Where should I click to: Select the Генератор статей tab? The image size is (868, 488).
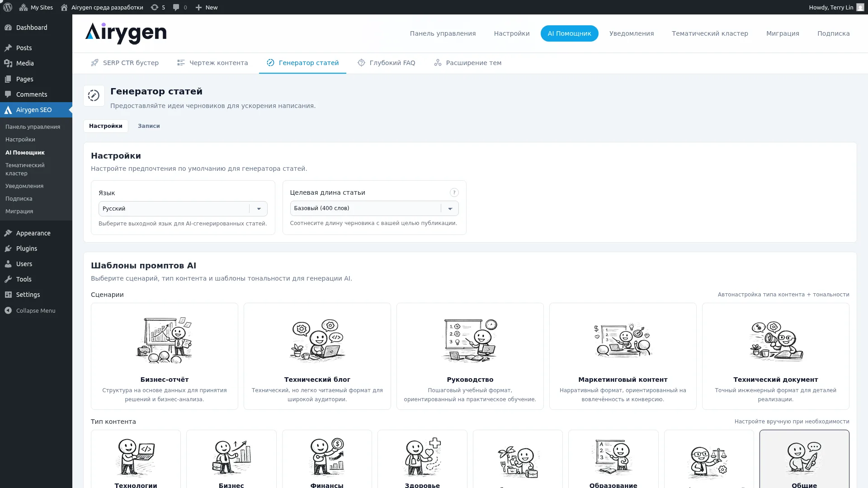302,63
